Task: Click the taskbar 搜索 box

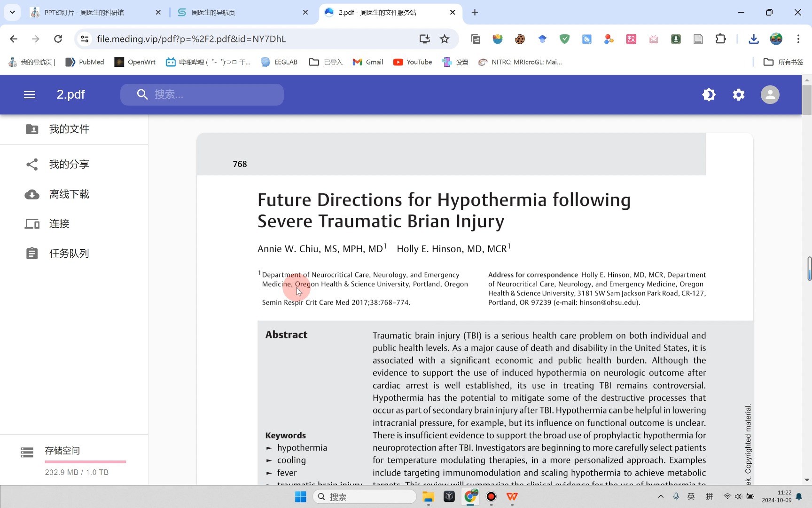Action: (365, 497)
